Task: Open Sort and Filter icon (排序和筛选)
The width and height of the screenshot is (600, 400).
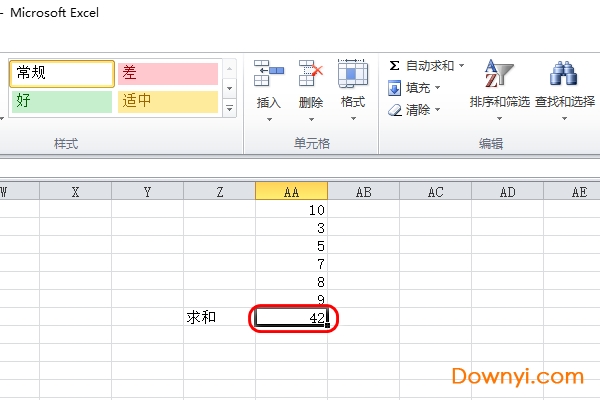Action: coord(497,75)
